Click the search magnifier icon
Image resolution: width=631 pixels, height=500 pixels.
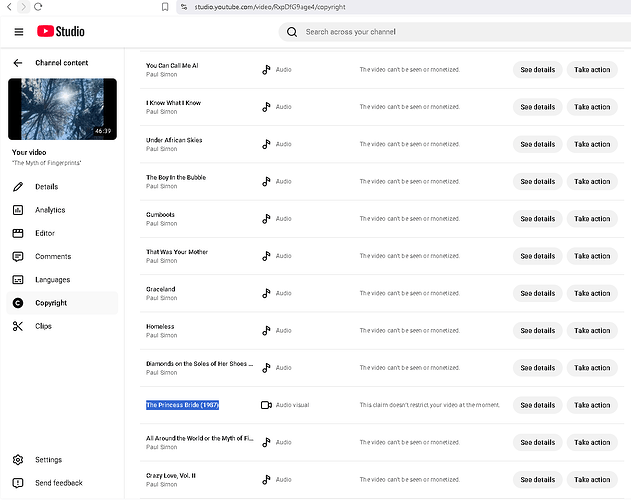tap(292, 32)
